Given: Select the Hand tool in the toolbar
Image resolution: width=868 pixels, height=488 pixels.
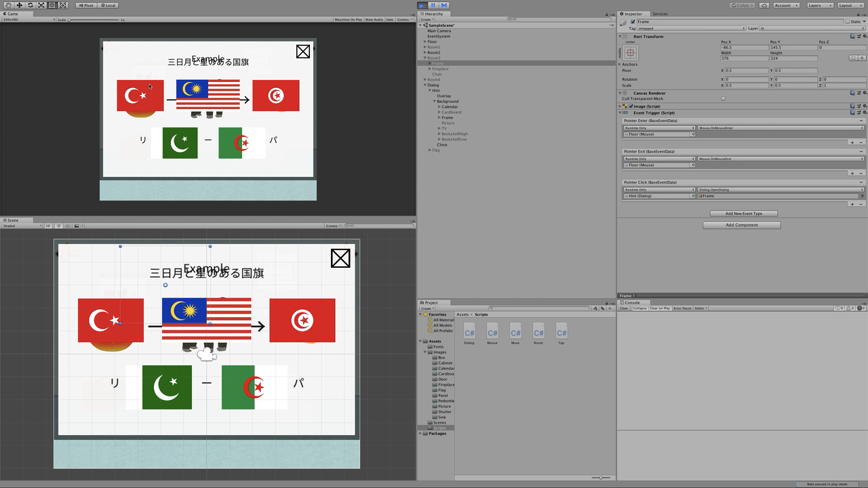Looking at the screenshot, I should (7, 5).
